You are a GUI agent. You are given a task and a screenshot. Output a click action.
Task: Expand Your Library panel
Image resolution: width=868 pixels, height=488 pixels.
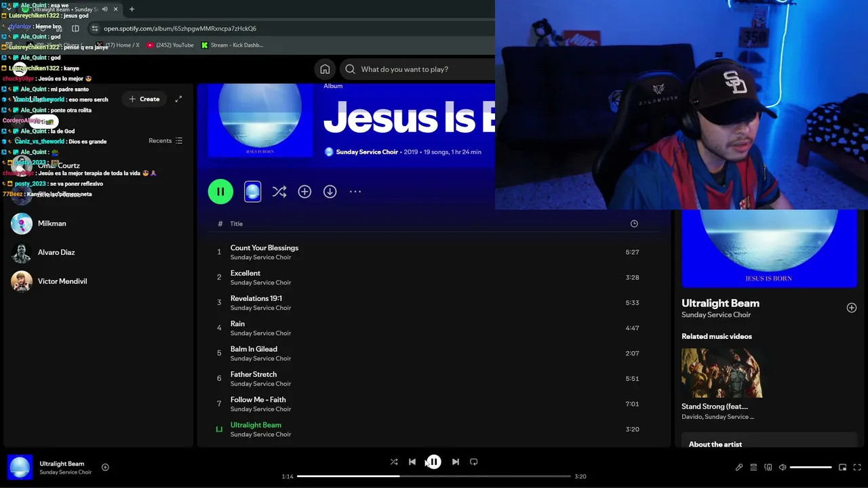(x=178, y=99)
